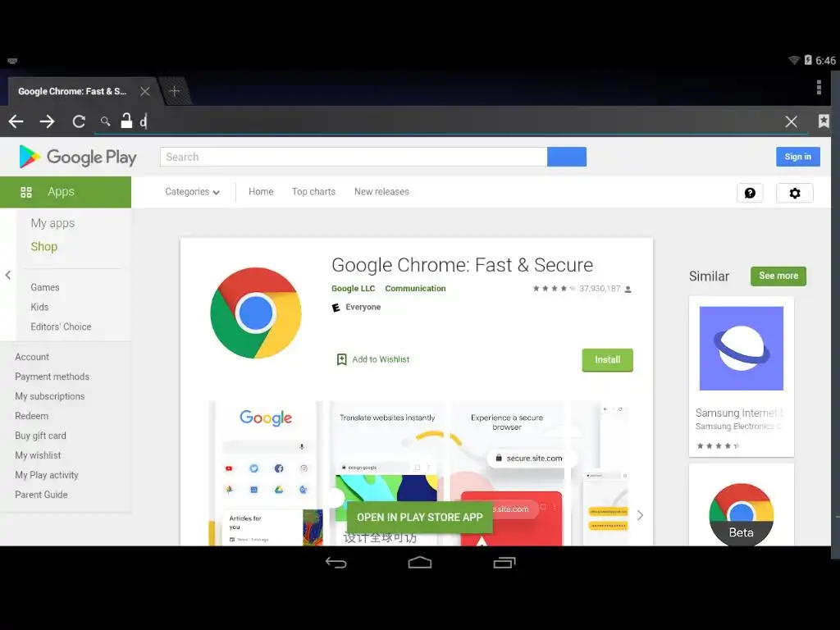
Task: Open Account page
Action: pos(32,357)
